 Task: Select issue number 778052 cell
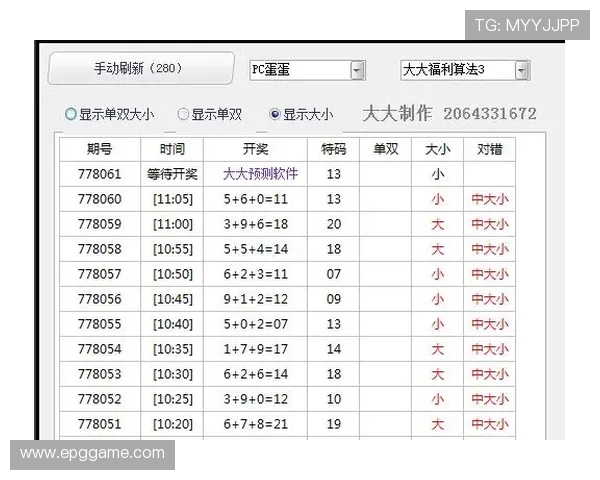pos(100,399)
